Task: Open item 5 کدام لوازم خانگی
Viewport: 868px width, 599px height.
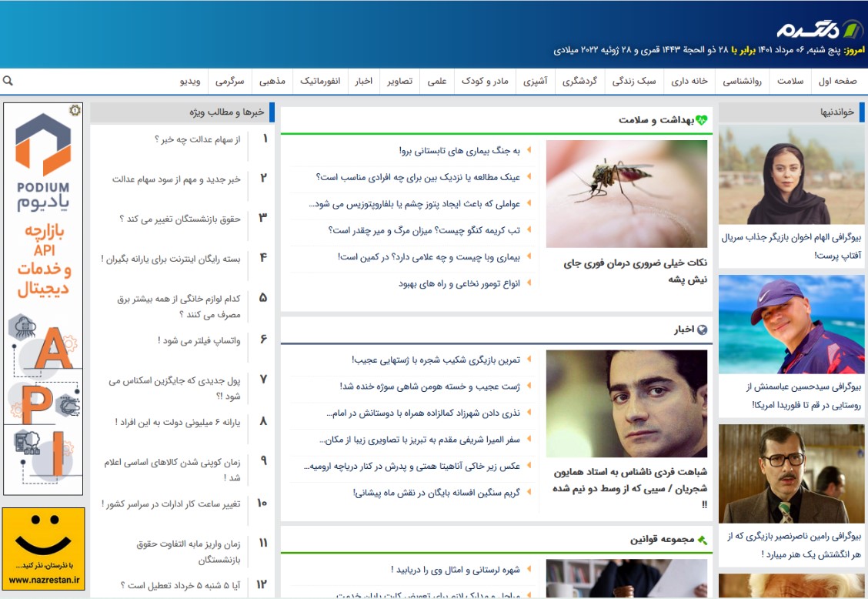Action: (x=179, y=307)
